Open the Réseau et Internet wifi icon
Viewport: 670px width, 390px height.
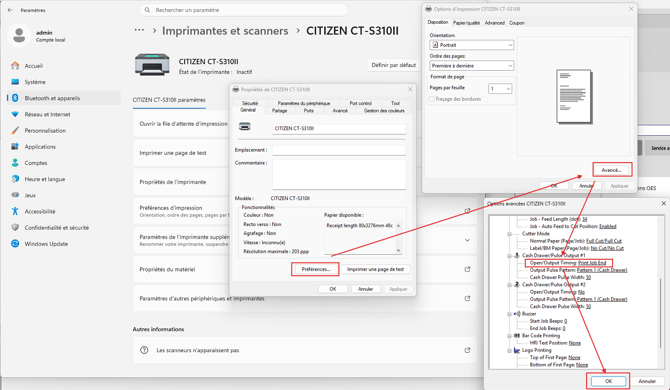tap(15, 114)
